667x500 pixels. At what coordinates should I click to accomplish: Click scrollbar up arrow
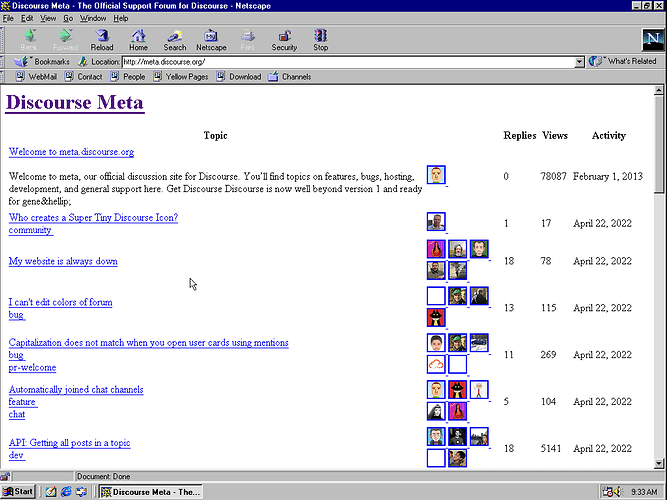point(658,90)
